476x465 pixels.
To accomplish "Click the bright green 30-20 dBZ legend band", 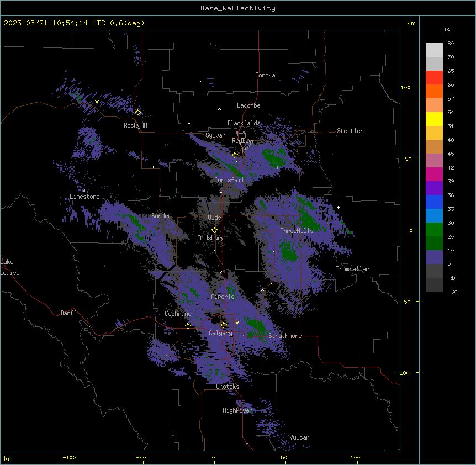I will [x=434, y=230].
